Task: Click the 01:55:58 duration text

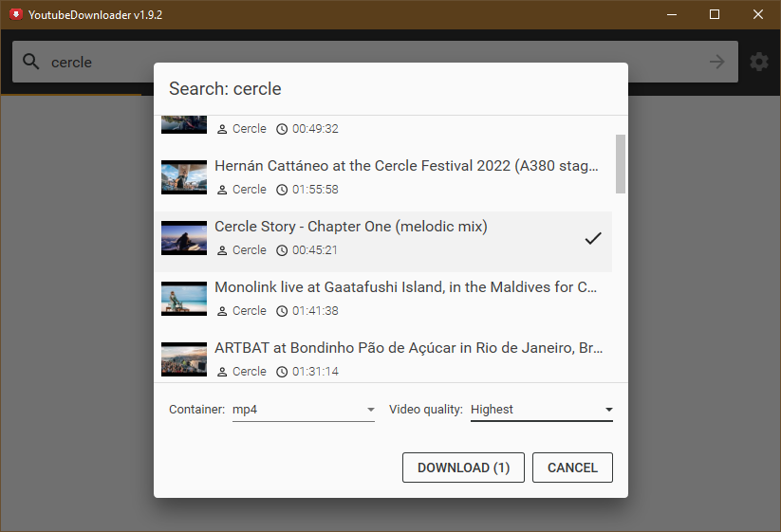Action: point(315,190)
